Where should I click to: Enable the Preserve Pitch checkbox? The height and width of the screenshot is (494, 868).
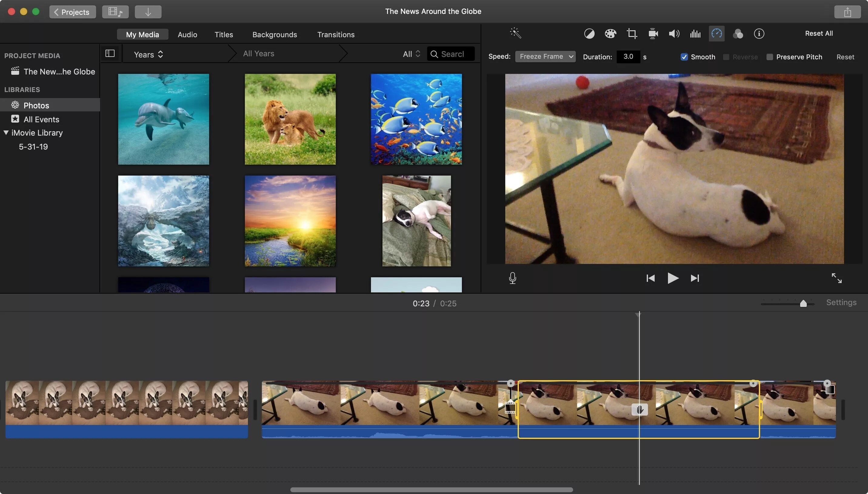click(770, 57)
